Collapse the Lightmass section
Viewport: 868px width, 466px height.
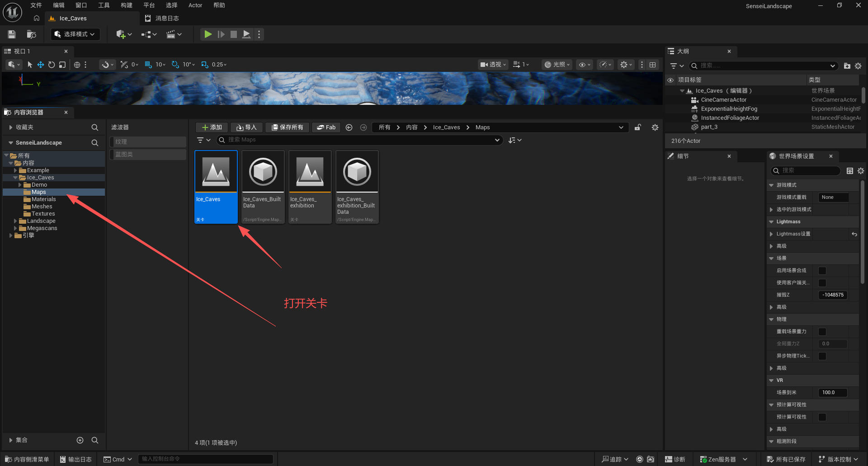(x=771, y=222)
